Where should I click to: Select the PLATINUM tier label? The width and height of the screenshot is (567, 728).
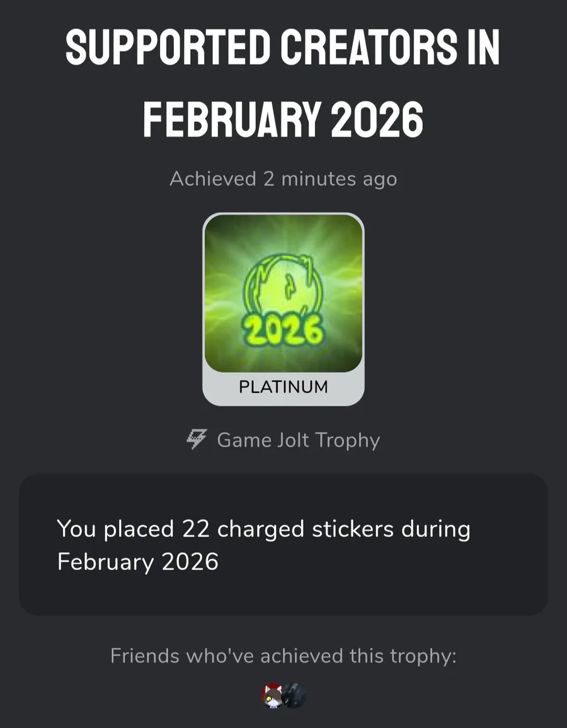(x=283, y=387)
